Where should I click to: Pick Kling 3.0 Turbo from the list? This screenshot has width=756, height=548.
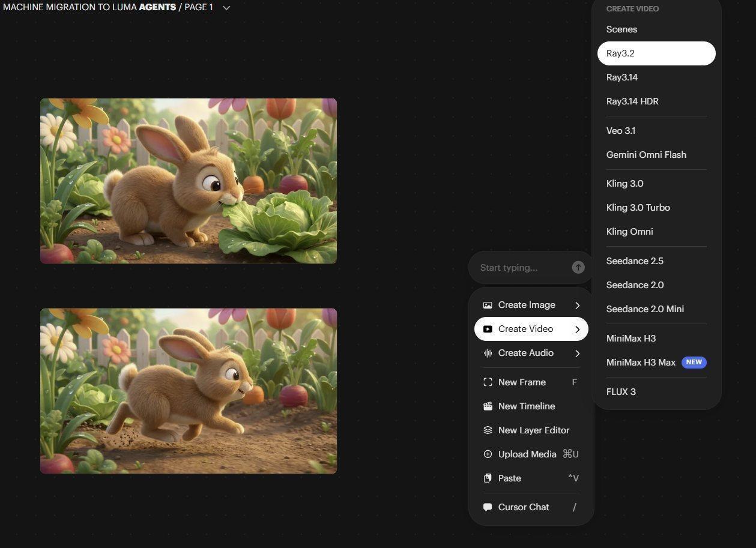coord(656,208)
